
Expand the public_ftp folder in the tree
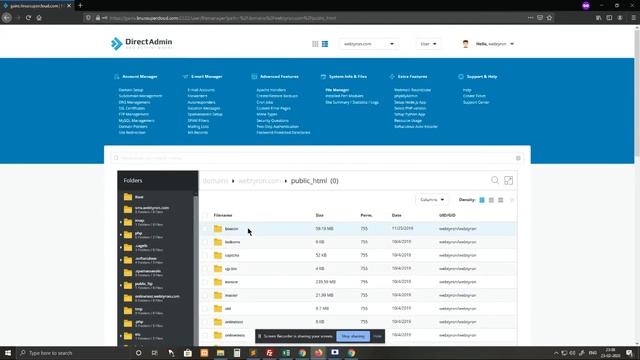pyautogui.click(x=121, y=285)
